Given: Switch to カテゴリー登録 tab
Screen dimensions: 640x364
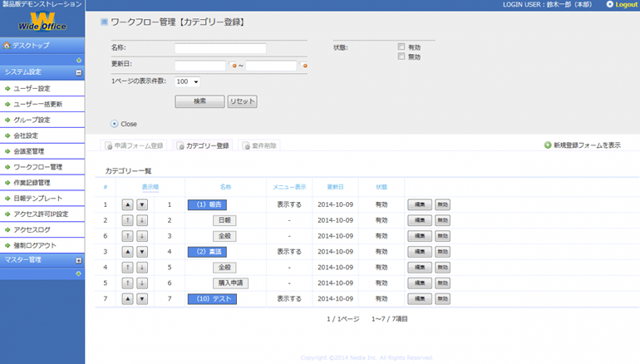Looking at the screenshot, I should (x=203, y=145).
